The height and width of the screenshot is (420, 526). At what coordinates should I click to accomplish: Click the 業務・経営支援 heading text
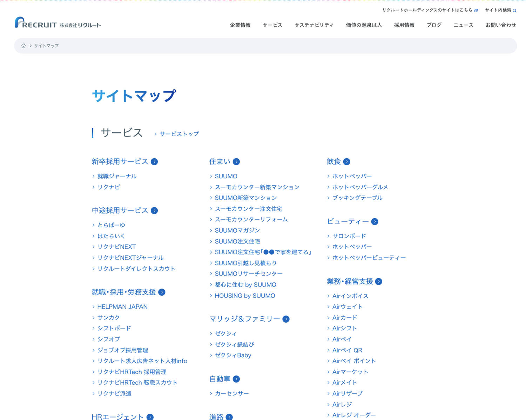[350, 281]
